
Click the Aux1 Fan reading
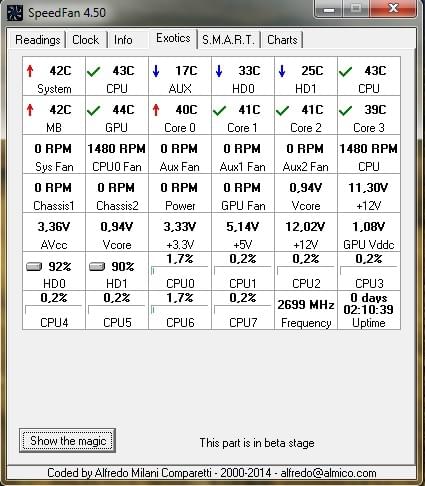[243, 154]
